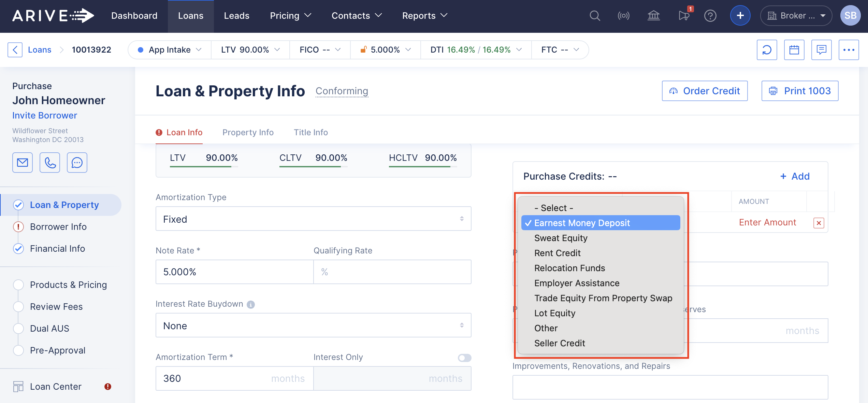
Task: Click the LTV percentage progress bar
Action: click(204, 166)
